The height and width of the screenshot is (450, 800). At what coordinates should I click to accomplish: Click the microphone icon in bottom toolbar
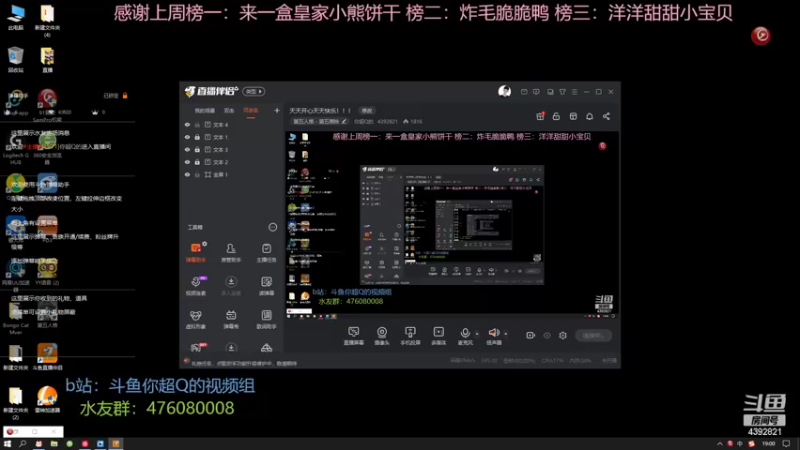(465, 333)
